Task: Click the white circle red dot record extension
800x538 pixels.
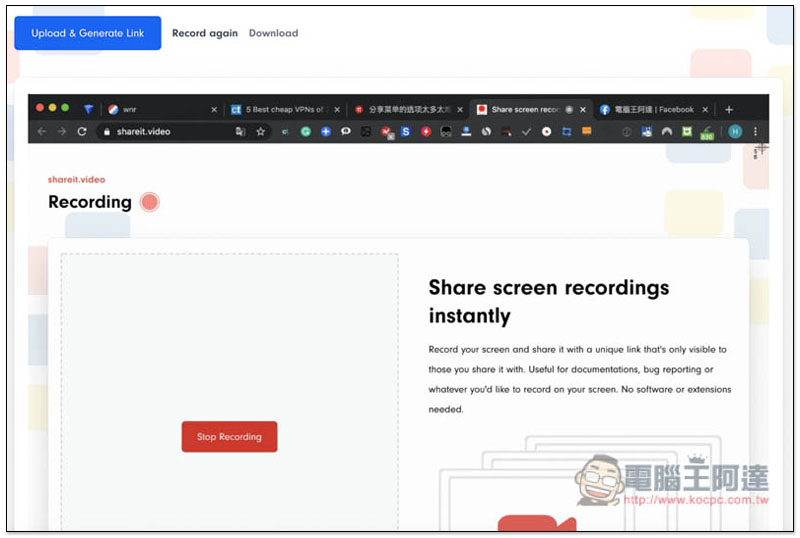Action: tap(546, 132)
